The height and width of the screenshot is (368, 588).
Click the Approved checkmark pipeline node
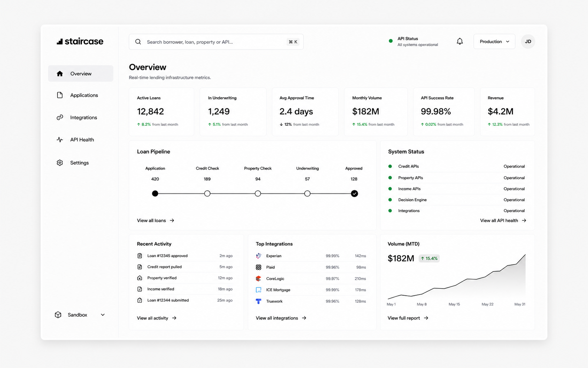(355, 193)
